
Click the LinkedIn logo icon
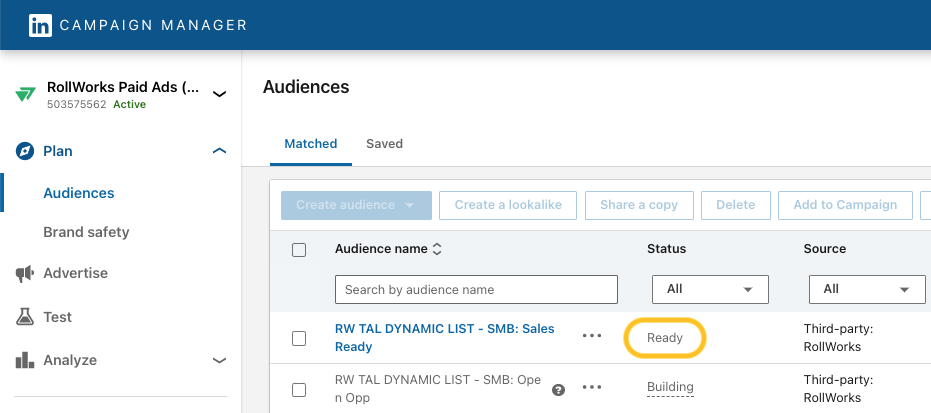pos(40,25)
